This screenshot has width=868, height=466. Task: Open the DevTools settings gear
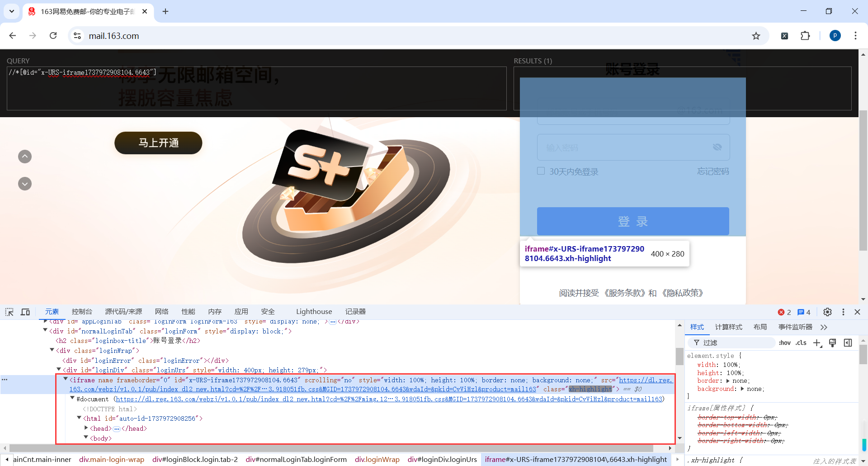click(x=828, y=312)
